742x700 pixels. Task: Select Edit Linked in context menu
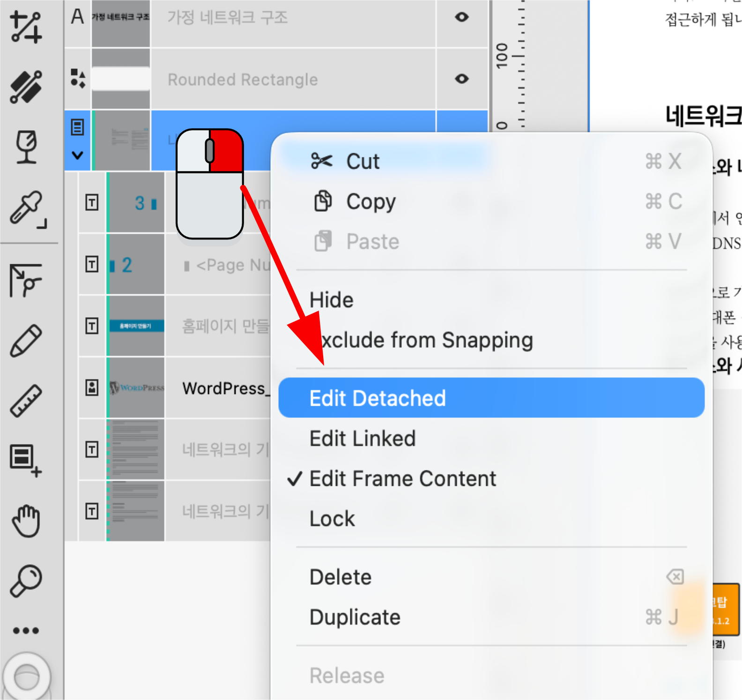pos(363,439)
